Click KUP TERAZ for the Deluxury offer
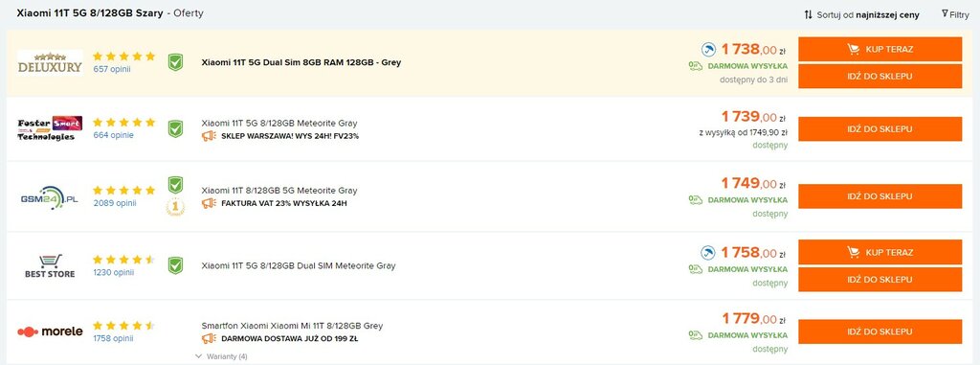This screenshot has width=980, height=365. [880, 49]
